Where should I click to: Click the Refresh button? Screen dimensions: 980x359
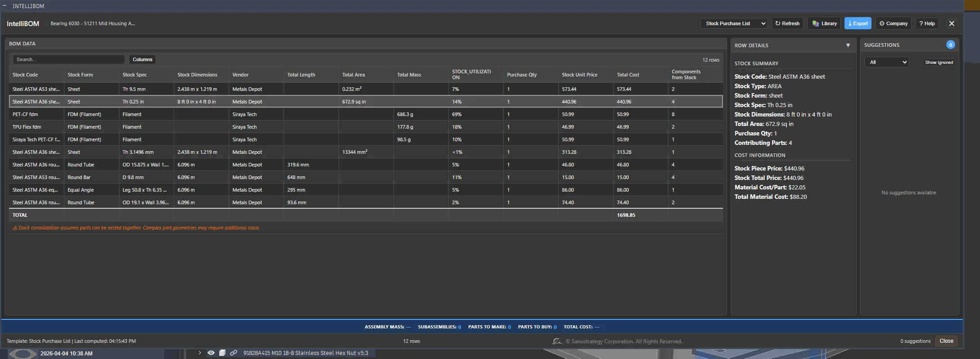click(787, 23)
